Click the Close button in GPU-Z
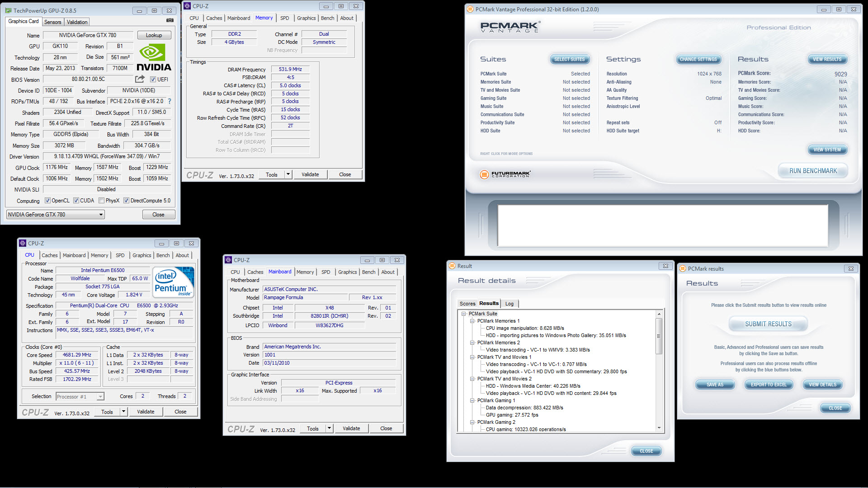Screen dimensions: 868x488 point(158,215)
